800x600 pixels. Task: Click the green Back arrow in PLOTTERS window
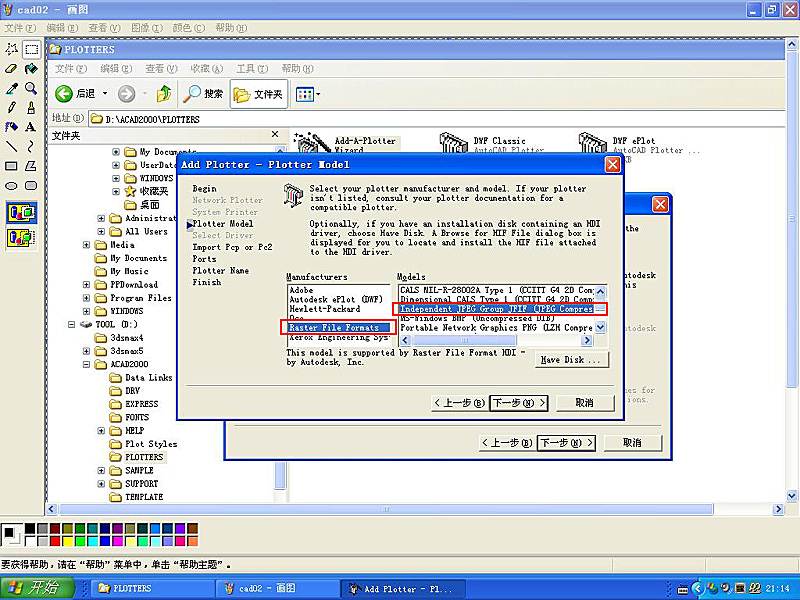(x=64, y=94)
